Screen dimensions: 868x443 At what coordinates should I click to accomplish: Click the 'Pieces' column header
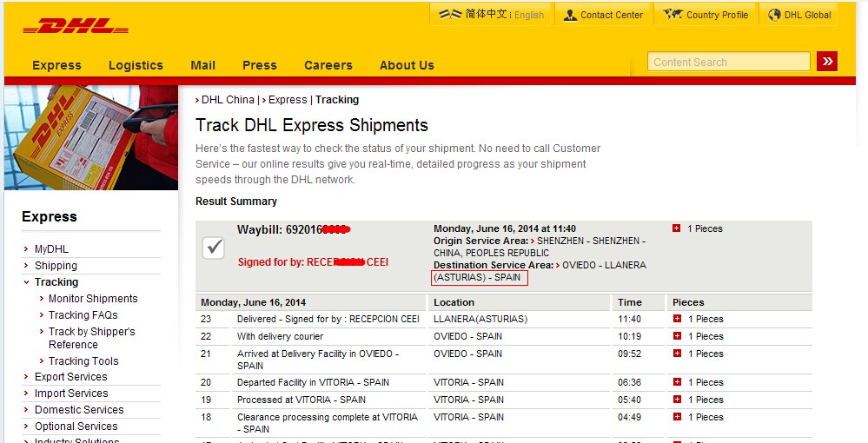coord(688,302)
